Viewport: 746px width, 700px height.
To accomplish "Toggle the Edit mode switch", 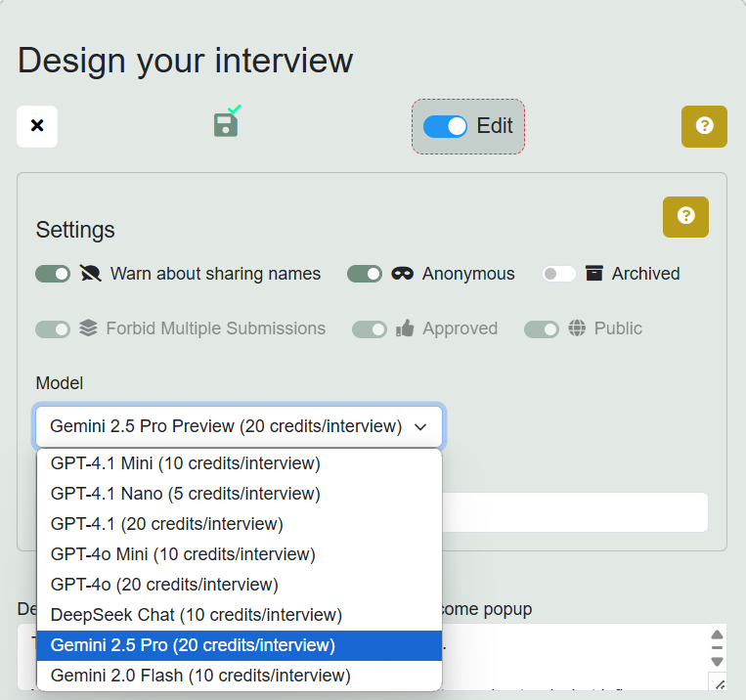I will click(445, 126).
